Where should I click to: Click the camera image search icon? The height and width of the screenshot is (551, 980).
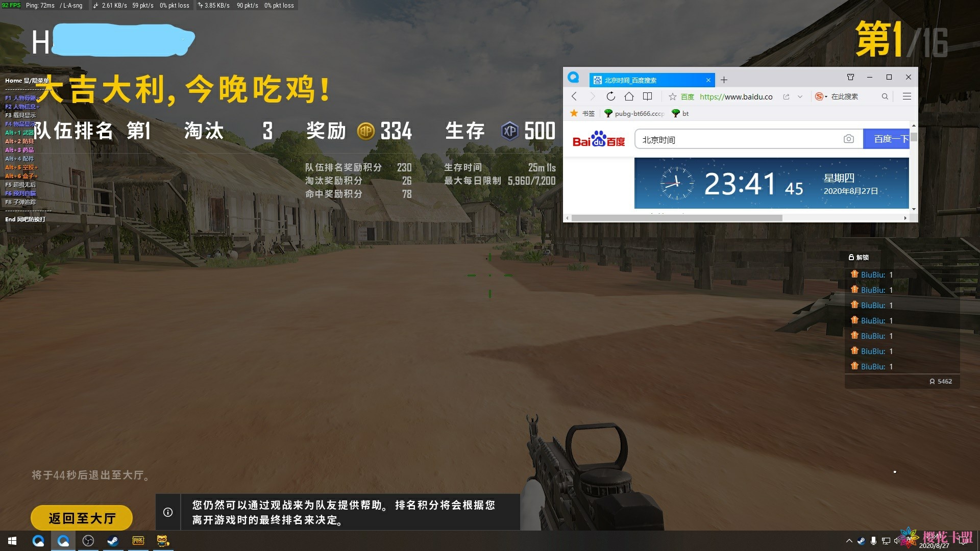point(848,139)
